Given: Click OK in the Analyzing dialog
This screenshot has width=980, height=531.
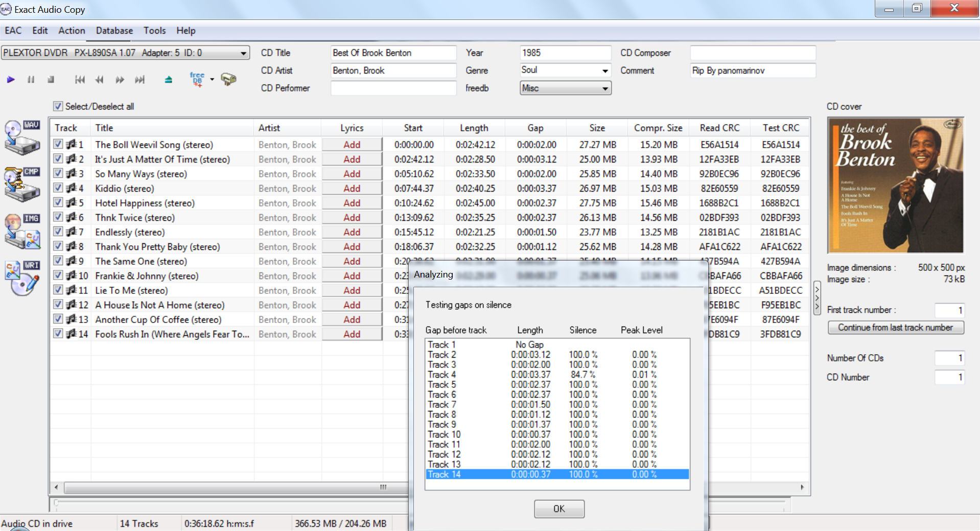Looking at the screenshot, I should click(x=559, y=509).
